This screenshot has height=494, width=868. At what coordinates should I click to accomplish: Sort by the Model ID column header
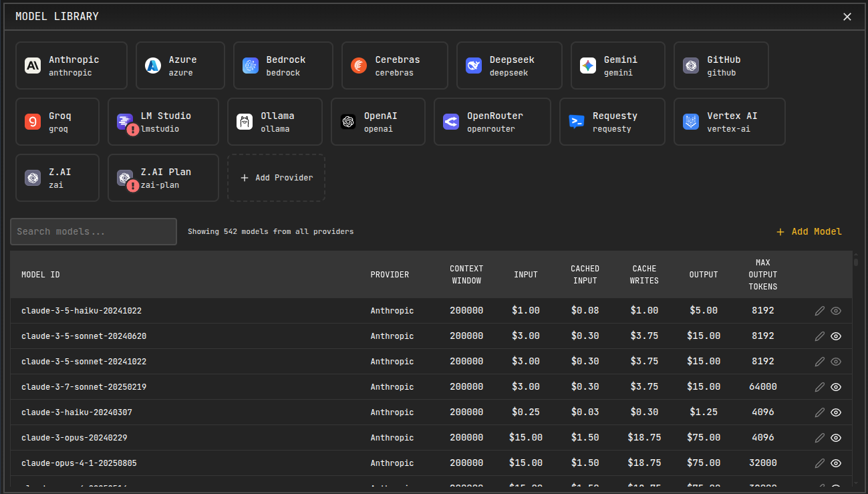(x=41, y=275)
